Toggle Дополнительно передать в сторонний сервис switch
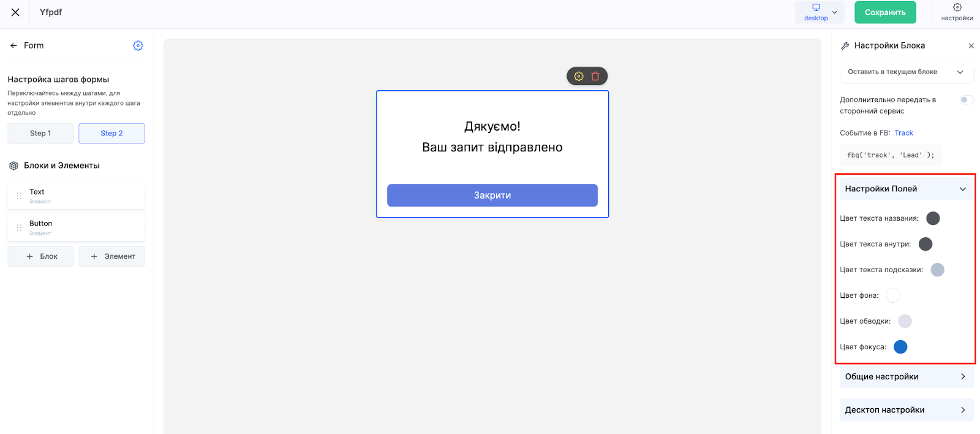This screenshot has height=434, width=980. [x=967, y=100]
